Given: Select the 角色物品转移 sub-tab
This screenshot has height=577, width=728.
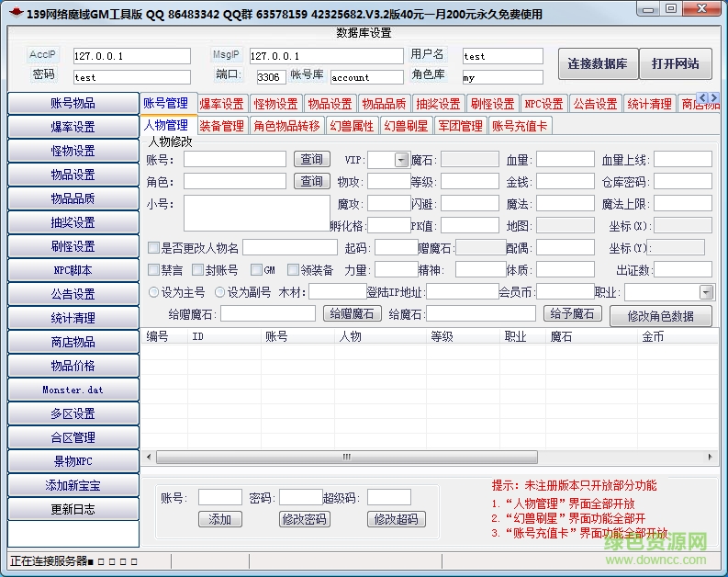Looking at the screenshot, I should (x=287, y=126).
